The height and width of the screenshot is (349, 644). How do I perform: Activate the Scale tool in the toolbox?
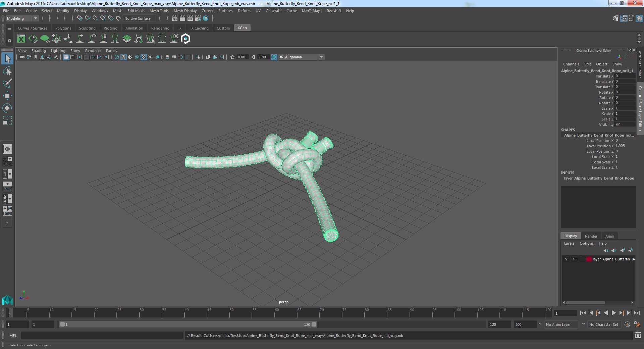pyautogui.click(x=7, y=120)
